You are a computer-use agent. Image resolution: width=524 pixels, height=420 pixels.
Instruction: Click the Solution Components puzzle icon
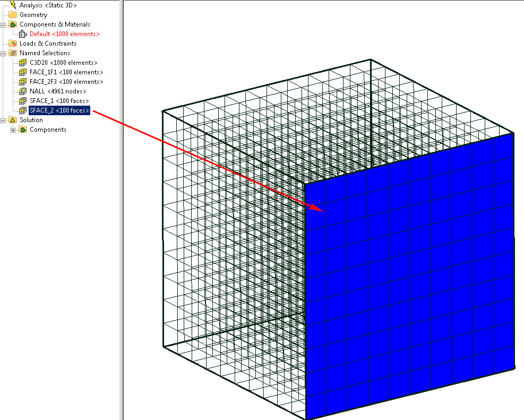point(23,130)
